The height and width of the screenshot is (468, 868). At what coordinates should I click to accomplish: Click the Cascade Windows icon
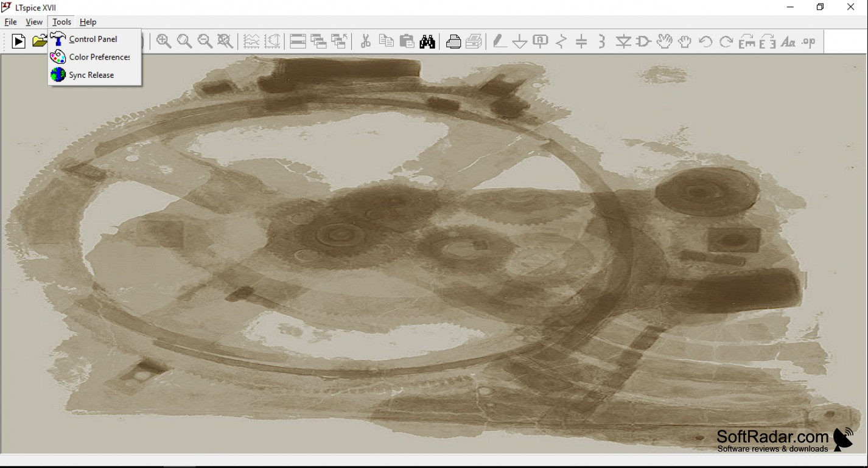[318, 41]
